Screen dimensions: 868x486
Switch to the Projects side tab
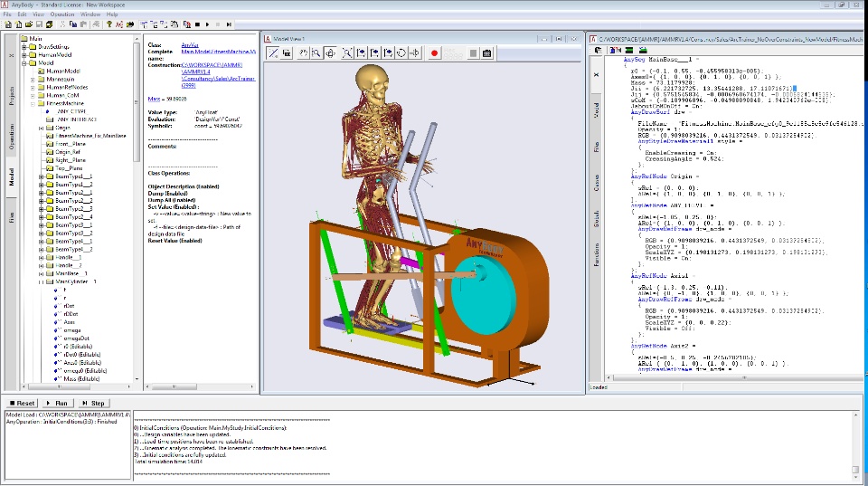tap(12, 96)
